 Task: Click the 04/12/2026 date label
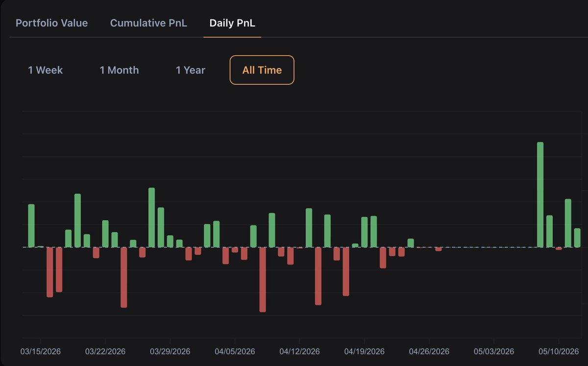(299, 352)
